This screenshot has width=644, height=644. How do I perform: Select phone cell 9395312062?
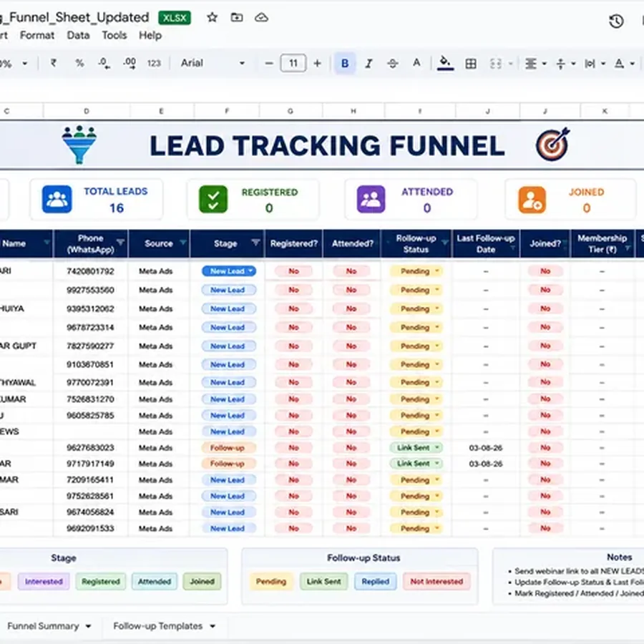[x=90, y=309]
